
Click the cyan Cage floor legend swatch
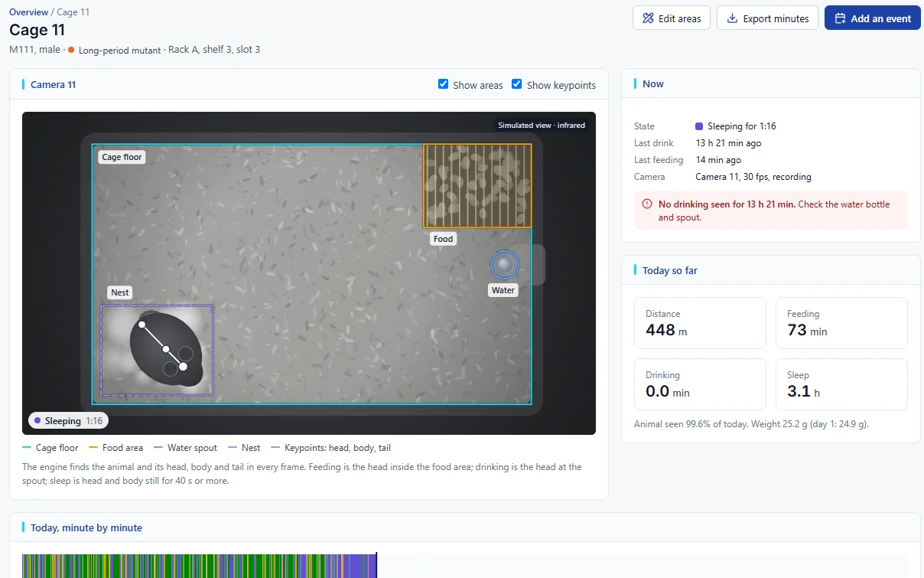pyautogui.click(x=27, y=448)
